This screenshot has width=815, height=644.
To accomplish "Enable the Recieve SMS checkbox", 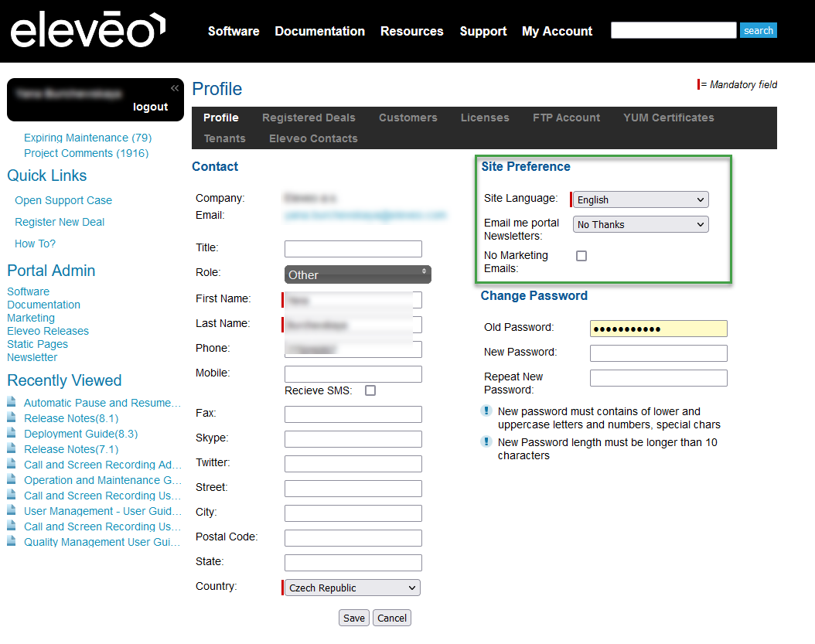I will coord(370,390).
